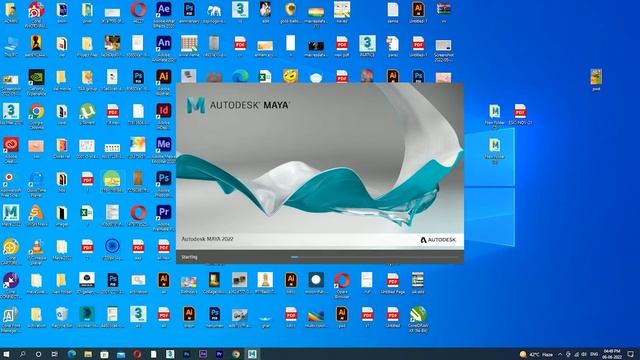Open Microsoft Edge from the taskbar

click(72, 354)
